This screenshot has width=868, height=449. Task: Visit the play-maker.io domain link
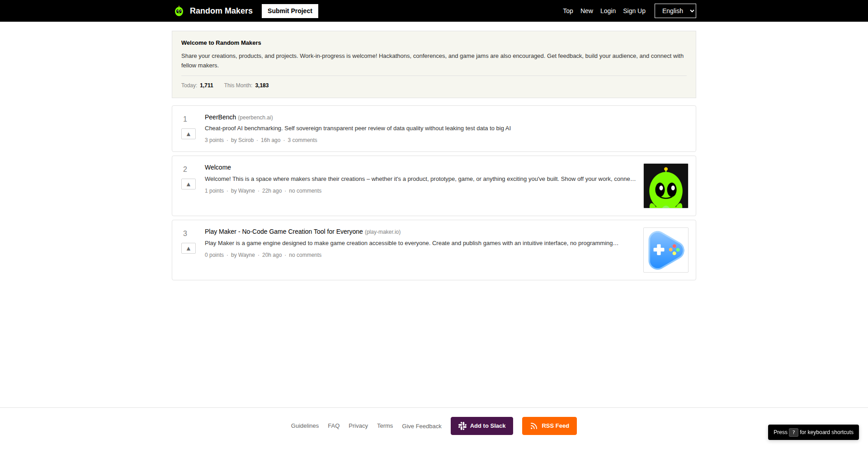382,232
